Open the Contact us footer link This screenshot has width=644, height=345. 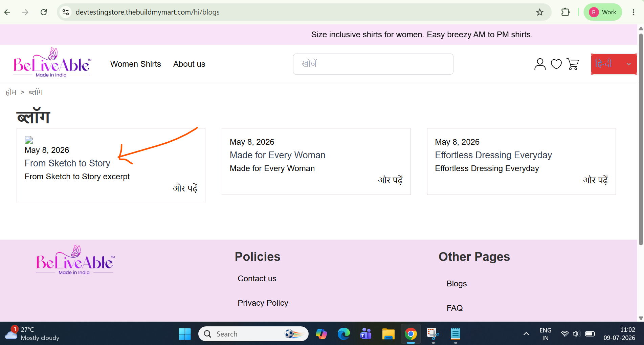coord(257,279)
